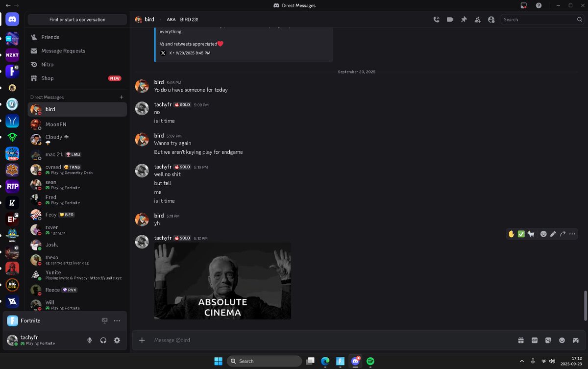Create a new DM with plus icon
The image size is (588, 369).
pyautogui.click(x=122, y=97)
